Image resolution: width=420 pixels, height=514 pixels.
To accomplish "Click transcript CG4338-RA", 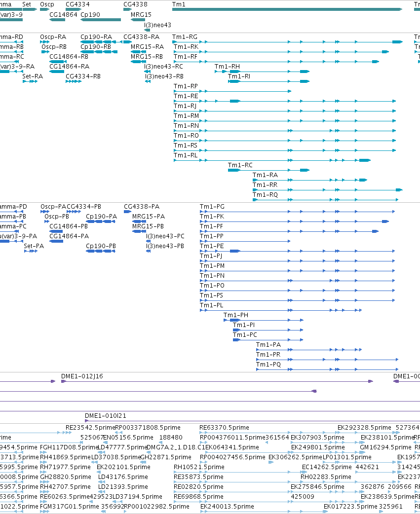I will 142,37.
